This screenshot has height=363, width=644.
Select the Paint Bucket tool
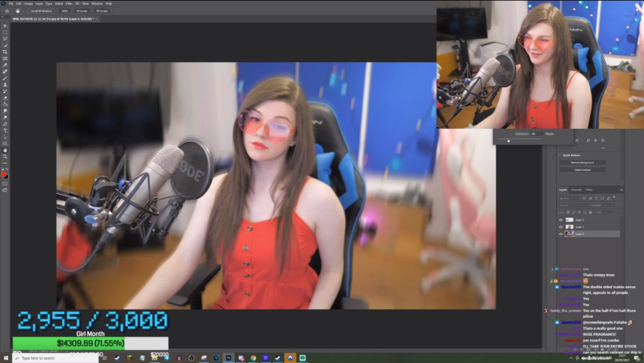pyautogui.click(x=5, y=105)
